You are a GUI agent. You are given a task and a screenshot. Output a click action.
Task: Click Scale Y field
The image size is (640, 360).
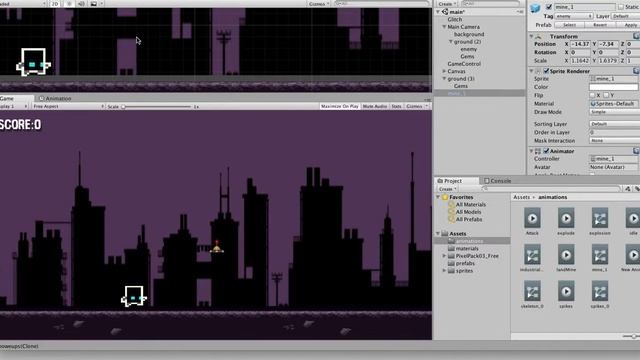pyautogui.click(x=608, y=60)
